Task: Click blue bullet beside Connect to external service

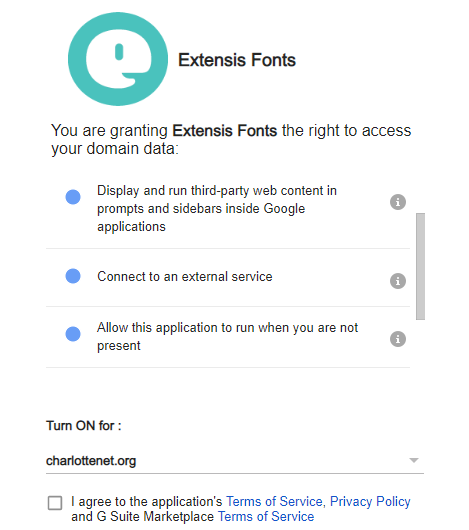Action: pyautogui.click(x=73, y=276)
